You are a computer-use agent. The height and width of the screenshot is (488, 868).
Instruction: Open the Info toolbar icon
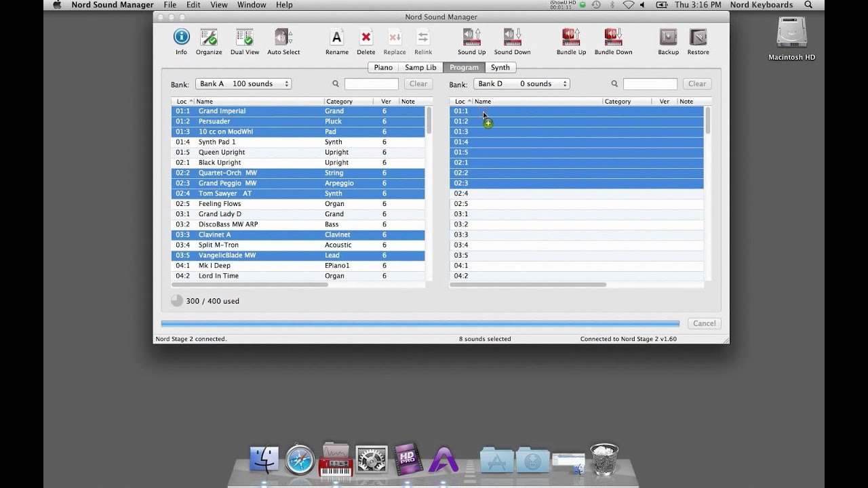(181, 41)
